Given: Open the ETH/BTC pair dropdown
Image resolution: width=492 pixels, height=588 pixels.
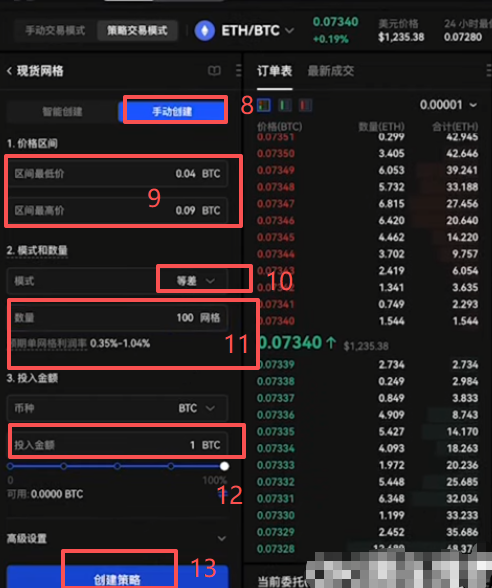Looking at the screenshot, I should point(258,30).
